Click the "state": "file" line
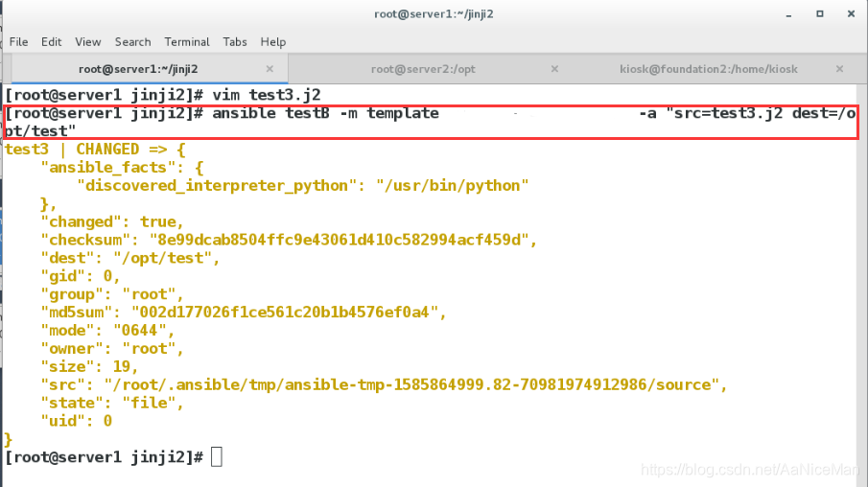The height and width of the screenshot is (487, 868). (112, 404)
